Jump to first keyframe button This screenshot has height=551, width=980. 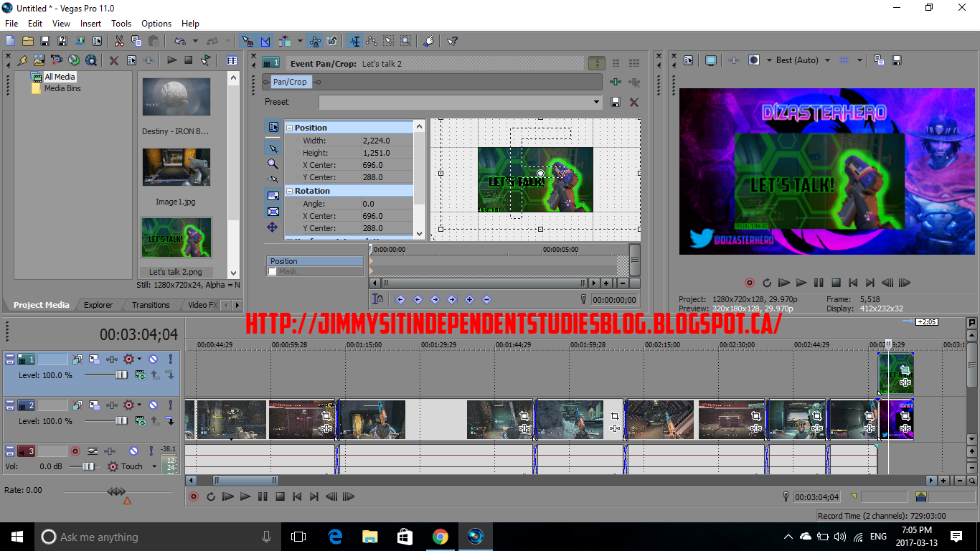[x=400, y=299]
